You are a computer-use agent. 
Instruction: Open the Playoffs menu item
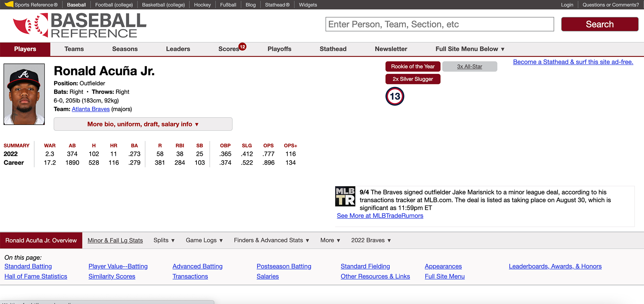point(279,49)
